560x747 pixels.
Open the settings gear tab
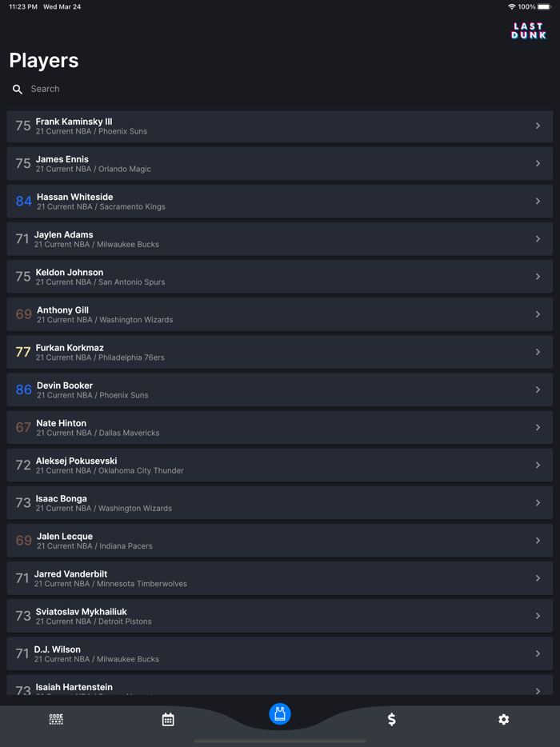pyautogui.click(x=503, y=719)
